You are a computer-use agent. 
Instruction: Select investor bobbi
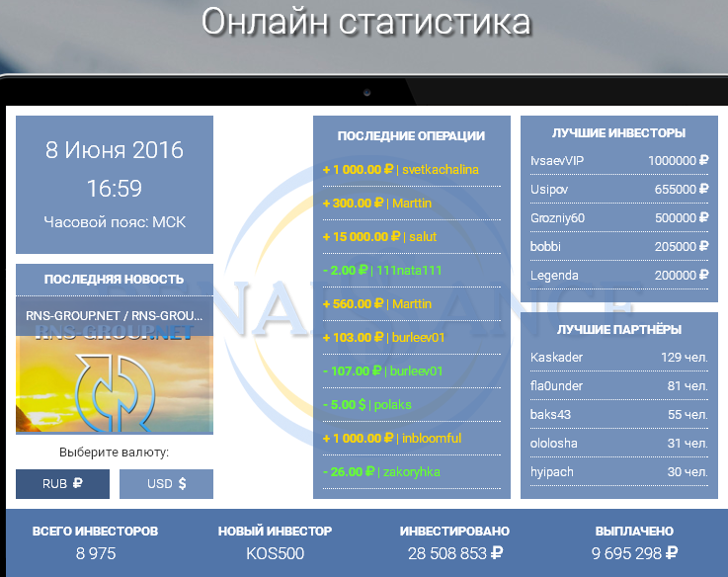coord(545,247)
